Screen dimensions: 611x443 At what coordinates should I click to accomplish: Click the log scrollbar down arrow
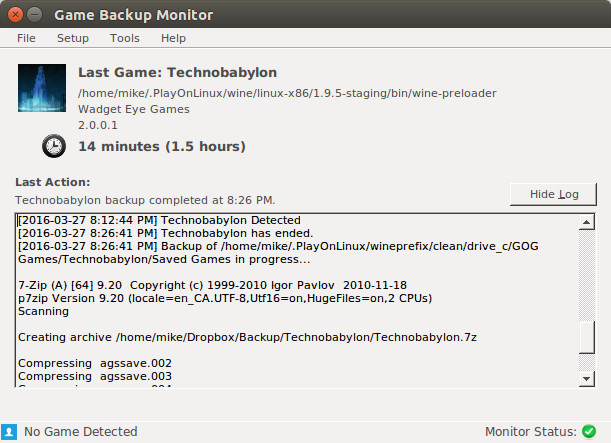point(586,378)
